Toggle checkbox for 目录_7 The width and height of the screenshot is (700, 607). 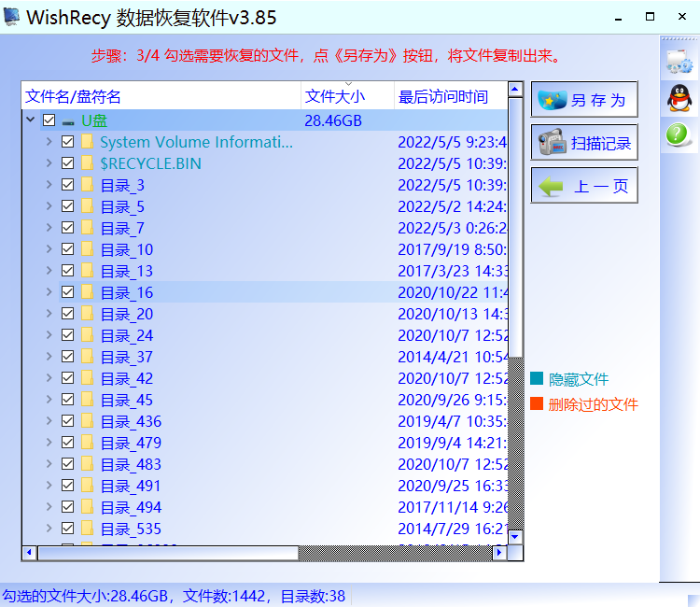pos(67,227)
